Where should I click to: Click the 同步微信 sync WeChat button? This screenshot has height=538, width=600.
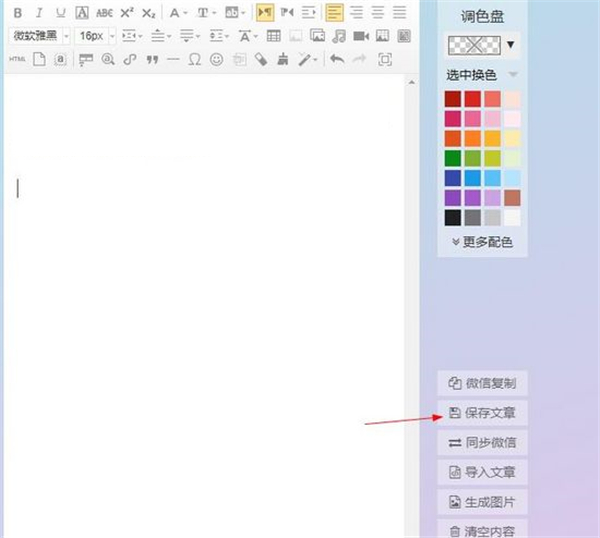pyautogui.click(x=482, y=443)
